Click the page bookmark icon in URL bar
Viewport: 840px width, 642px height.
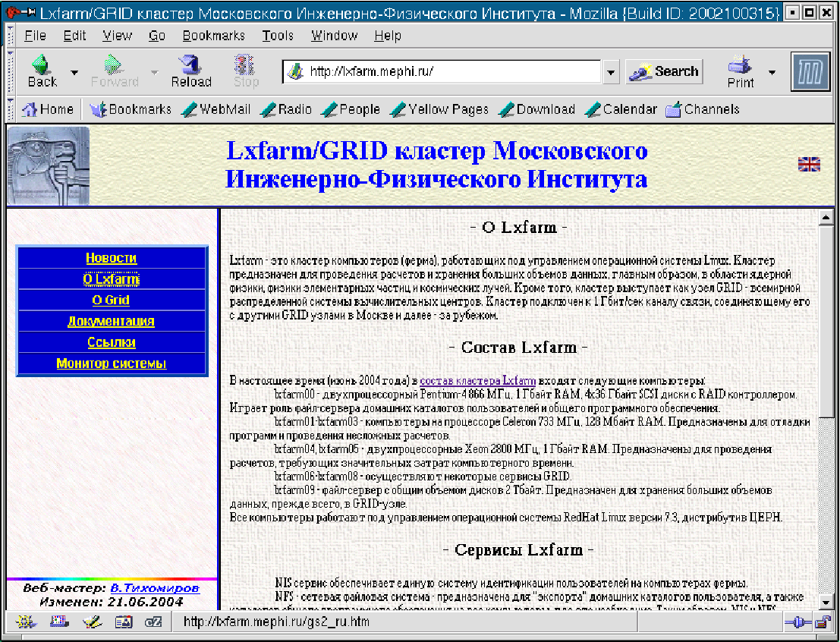click(295, 71)
